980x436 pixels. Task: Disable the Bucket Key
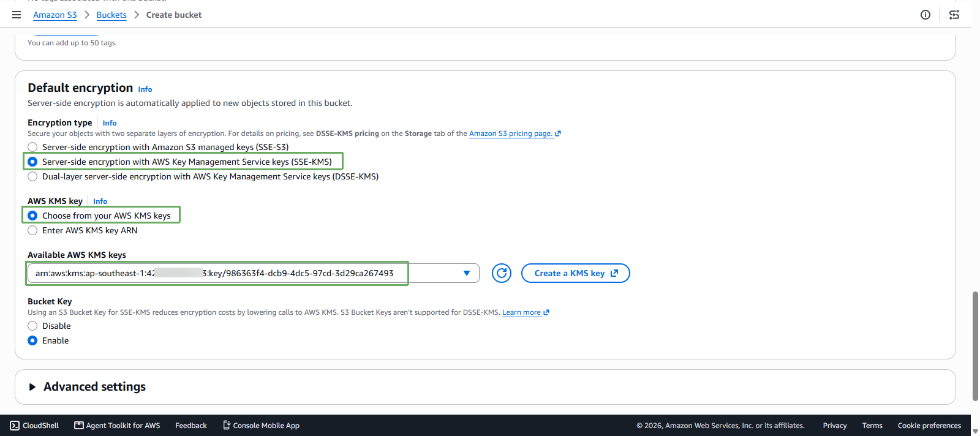click(32, 326)
